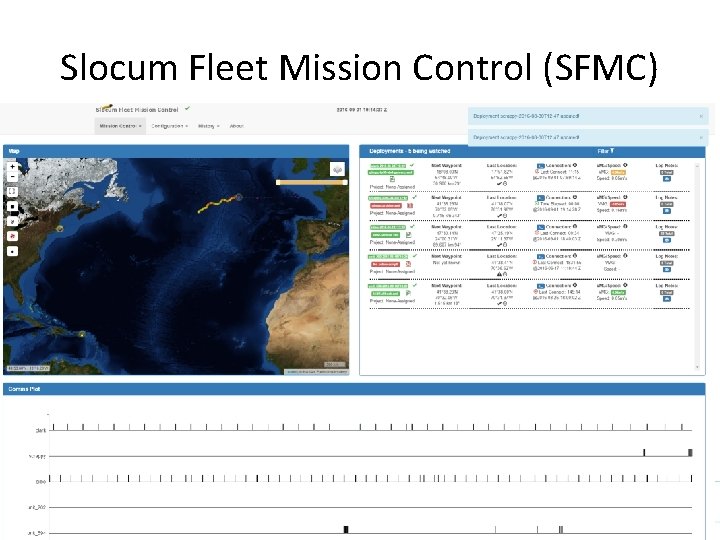Click the red icon map control button
This screenshot has height=540, width=720.
tap(12, 236)
